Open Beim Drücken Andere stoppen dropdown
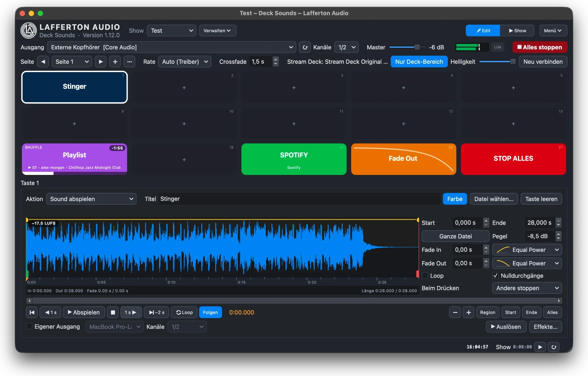This screenshot has width=588, height=376. point(527,288)
